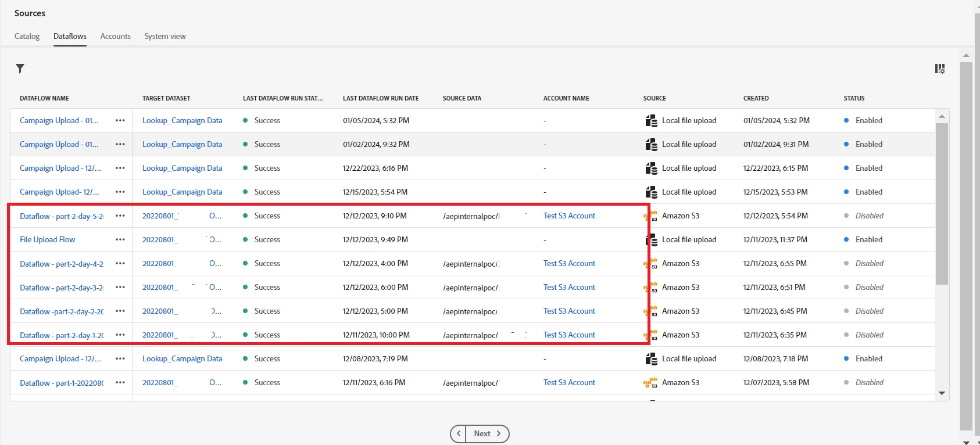The width and height of the screenshot is (980, 445).
Task: Sort by Last Dataflow Run Date header
Action: [x=381, y=98]
